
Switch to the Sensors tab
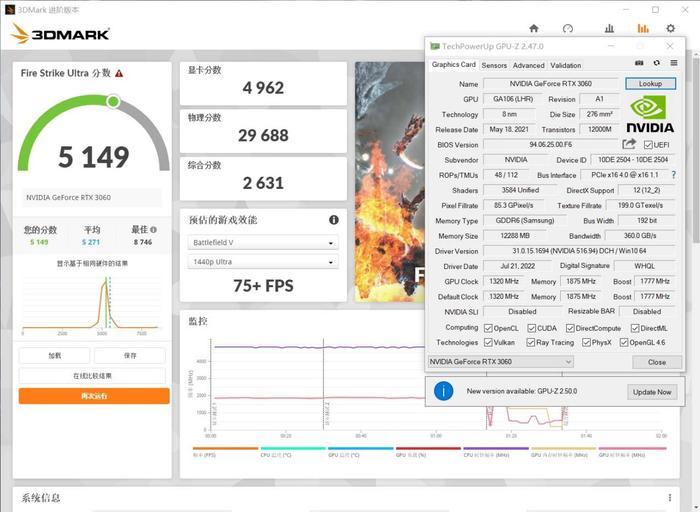[x=494, y=65]
